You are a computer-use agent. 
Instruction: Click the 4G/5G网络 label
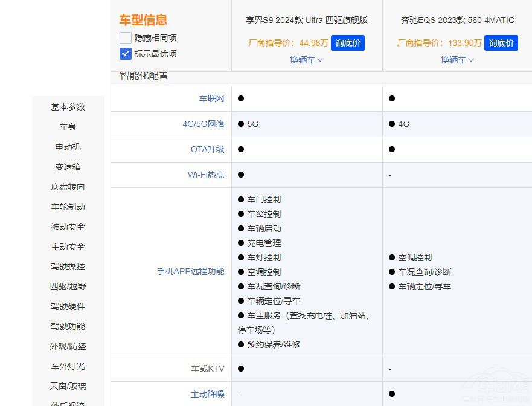pos(205,124)
